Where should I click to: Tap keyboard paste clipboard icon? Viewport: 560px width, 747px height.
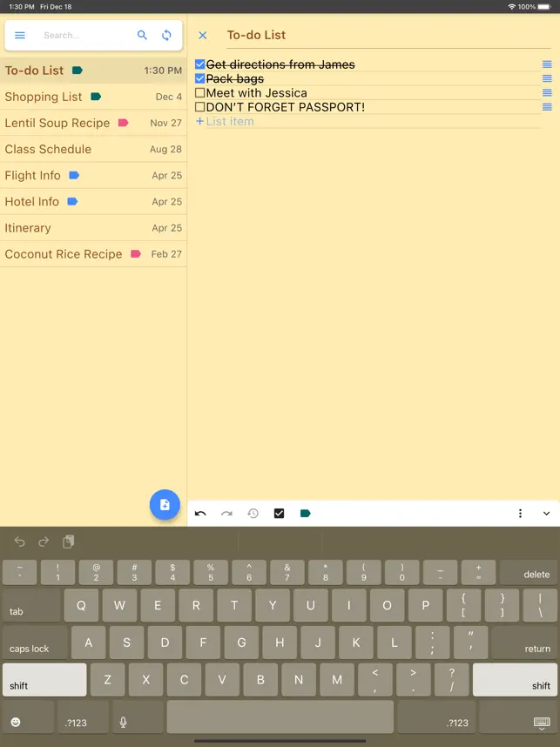click(x=69, y=542)
